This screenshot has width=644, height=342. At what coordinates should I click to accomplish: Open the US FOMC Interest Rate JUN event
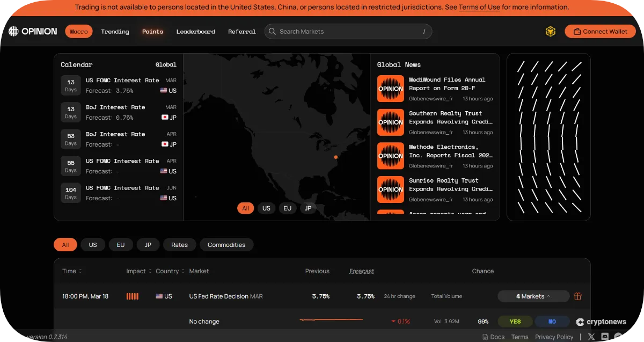(x=119, y=193)
